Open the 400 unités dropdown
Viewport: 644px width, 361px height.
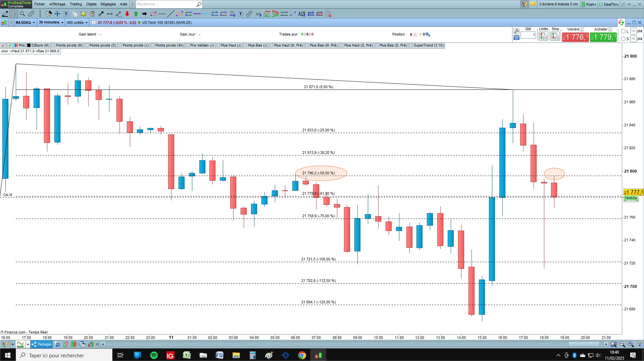click(x=77, y=22)
